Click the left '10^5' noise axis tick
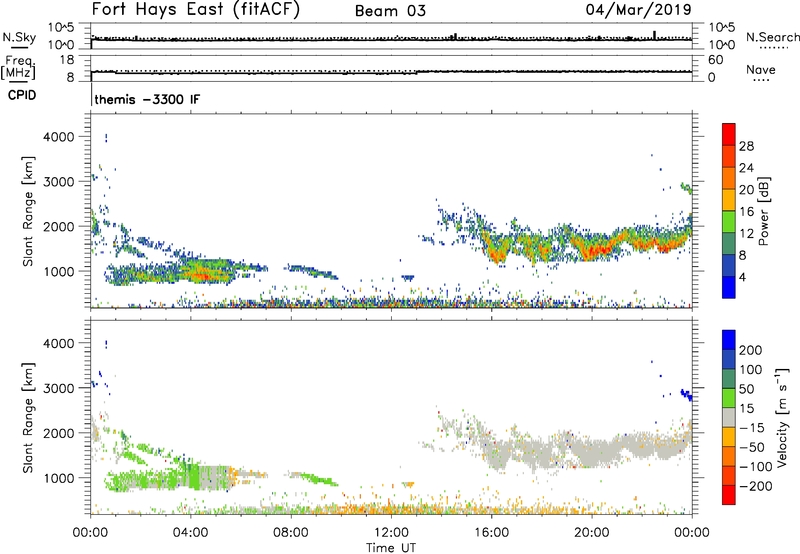This screenshot has width=800, height=554. pyautogui.click(x=61, y=28)
